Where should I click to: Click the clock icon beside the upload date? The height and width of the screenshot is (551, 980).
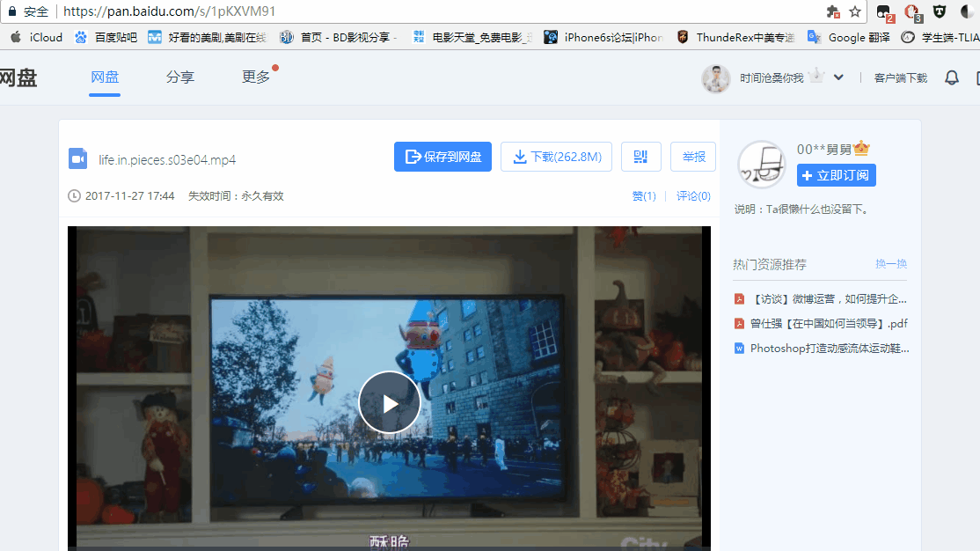pos(73,195)
